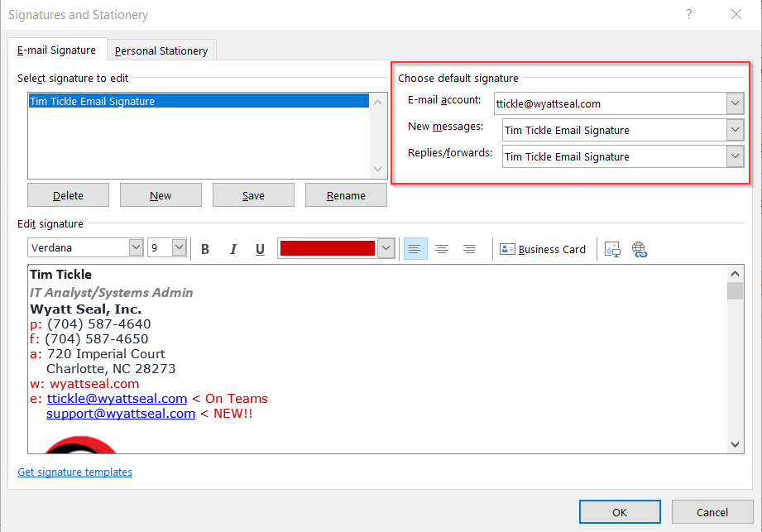
Task: Click the E-mail account field value
Action: click(611, 103)
